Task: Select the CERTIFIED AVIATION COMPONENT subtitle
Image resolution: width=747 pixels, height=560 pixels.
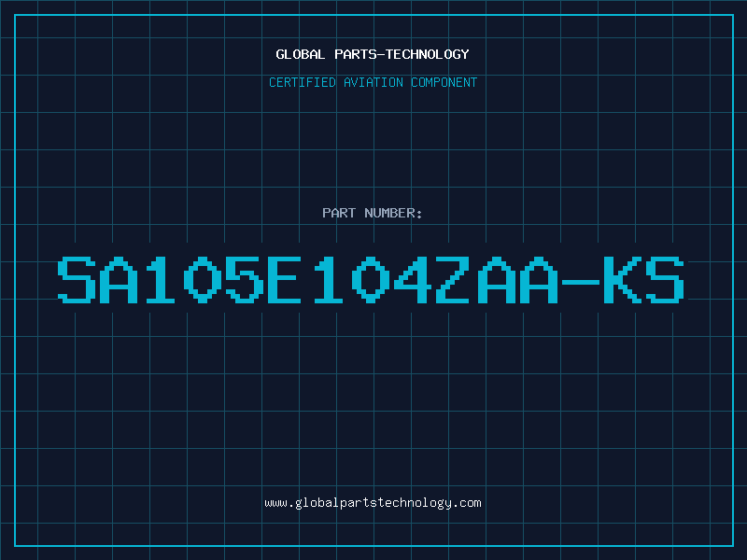Action: pos(373,82)
